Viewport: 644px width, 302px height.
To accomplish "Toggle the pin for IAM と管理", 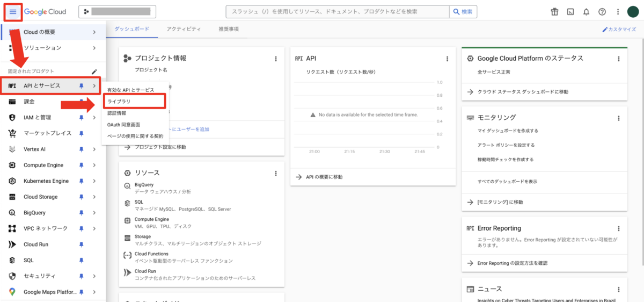I will pyautogui.click(x=82, y=117).
